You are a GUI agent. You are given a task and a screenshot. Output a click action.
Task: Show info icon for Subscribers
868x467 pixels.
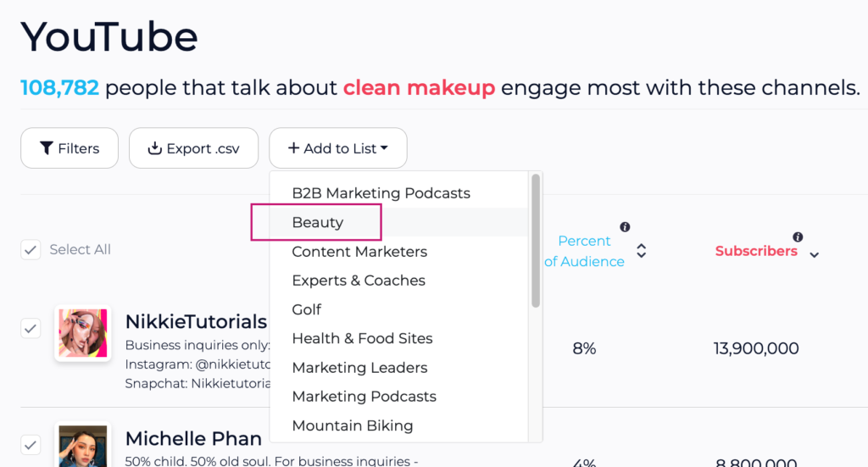coord(798,236)
